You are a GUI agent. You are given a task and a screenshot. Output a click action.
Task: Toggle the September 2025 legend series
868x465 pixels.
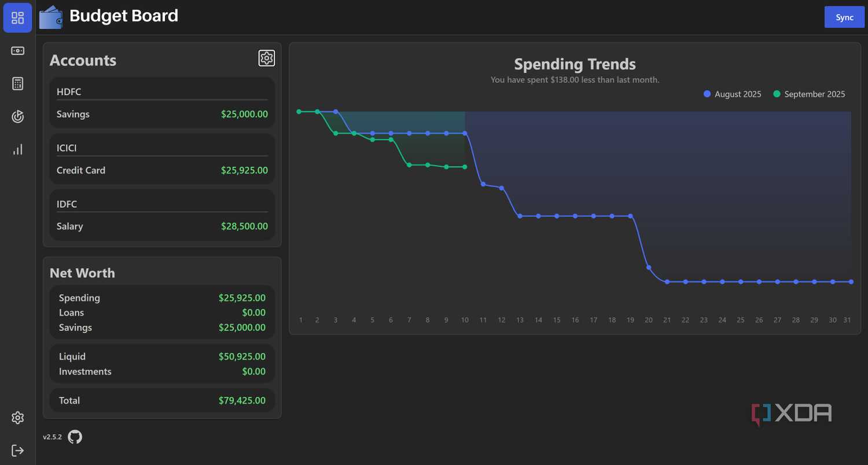[809, 94]
